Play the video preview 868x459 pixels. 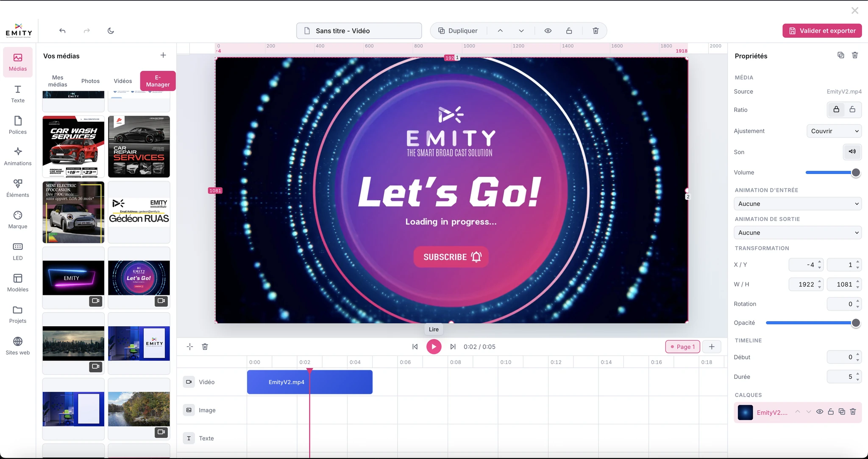(x=434, y=347)
